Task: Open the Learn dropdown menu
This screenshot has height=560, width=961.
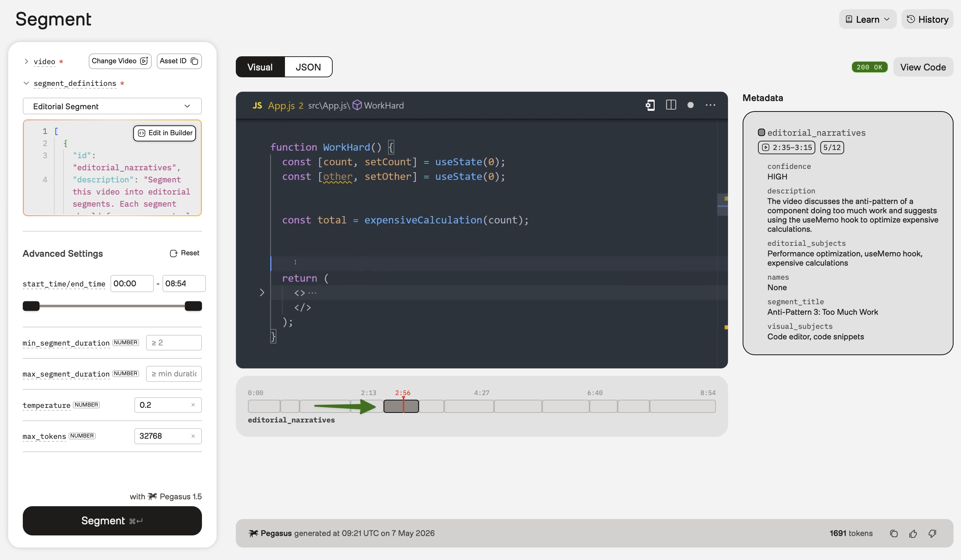Action: [868, 19]
